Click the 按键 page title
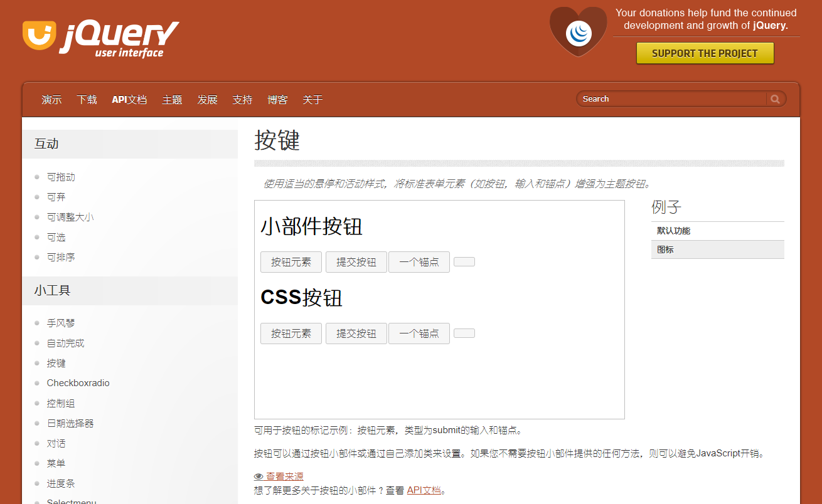822x504 pixels. point(277,141)
